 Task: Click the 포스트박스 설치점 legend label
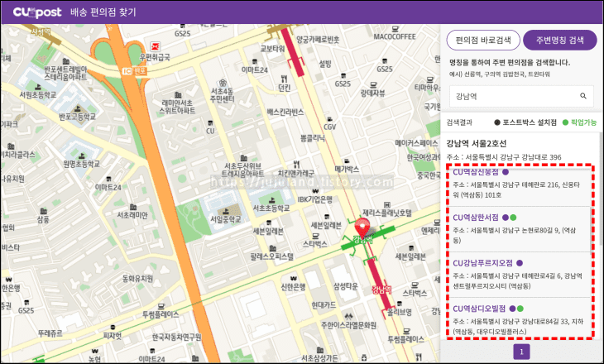pos(530,122)
